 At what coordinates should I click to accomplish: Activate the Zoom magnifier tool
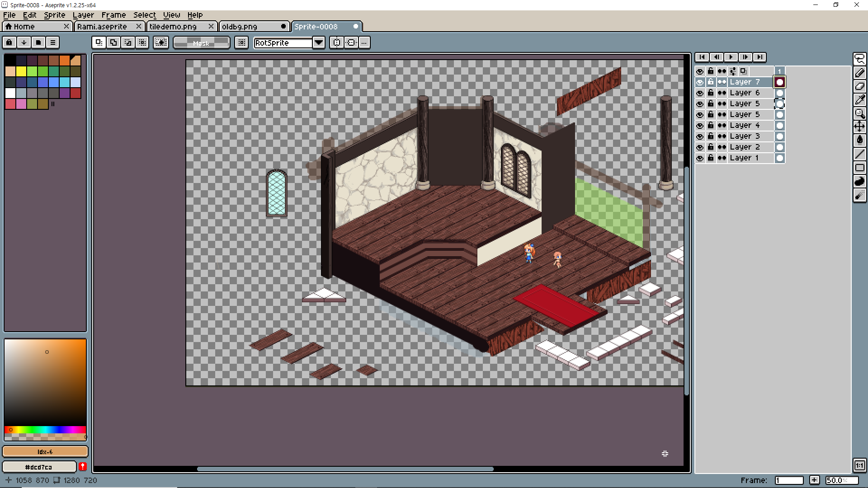859,113
